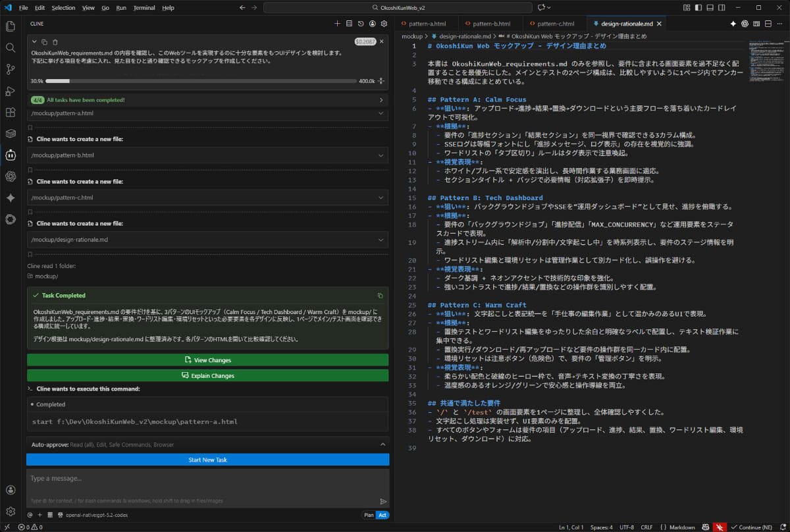Open the notifications bell in status bar

coord(781,527)
